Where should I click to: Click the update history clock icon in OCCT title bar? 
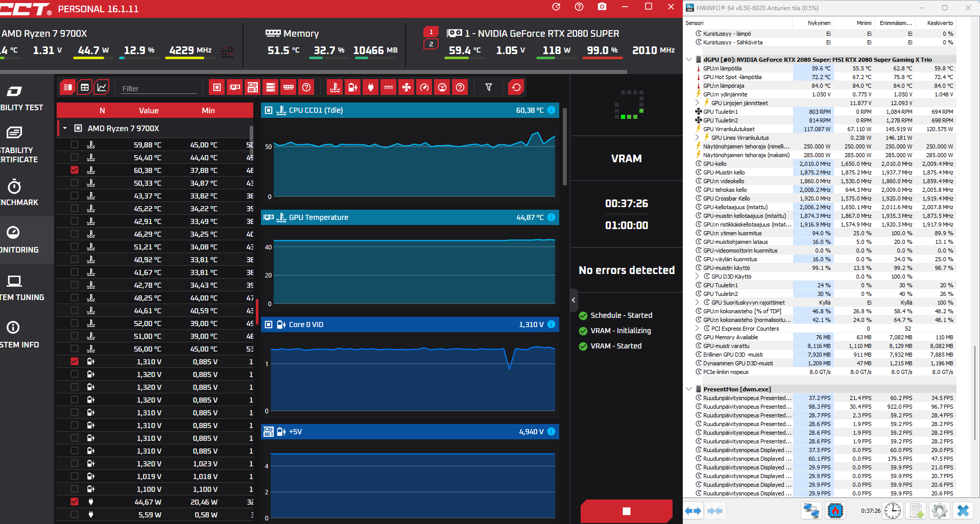click(x=556, y=7)
